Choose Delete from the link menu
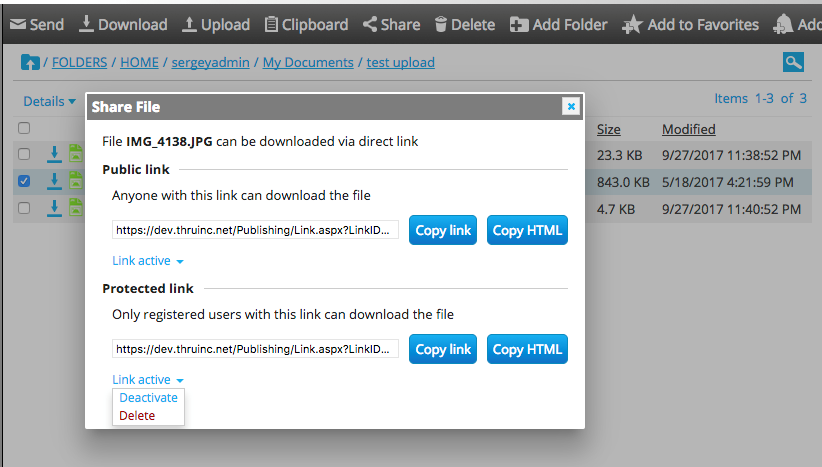The image size is (822, 467). pos(137,415)
